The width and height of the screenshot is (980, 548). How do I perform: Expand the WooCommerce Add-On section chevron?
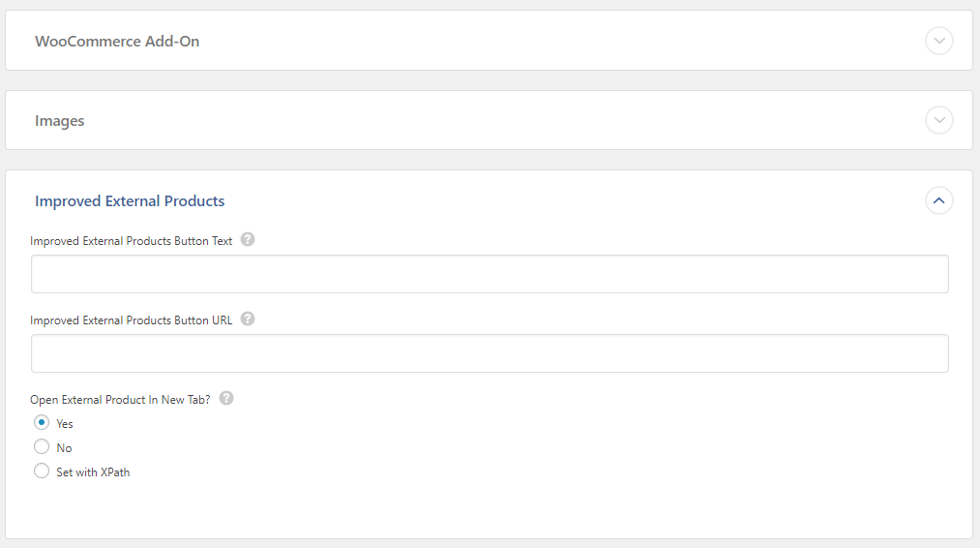[x=938, y=41]
